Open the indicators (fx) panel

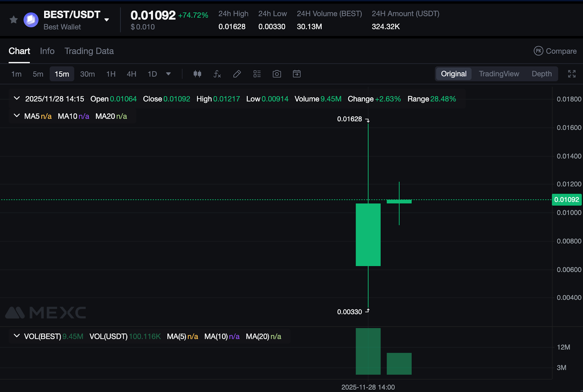pyautogui.click(x=217, y=74)
